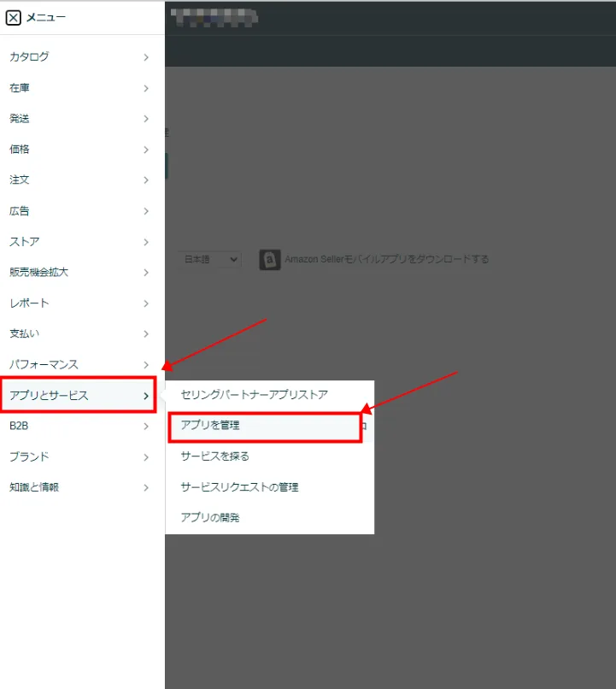Open Amazon Sellerモバイルアプリをダウンロードする link

click(x=386, y=259)
